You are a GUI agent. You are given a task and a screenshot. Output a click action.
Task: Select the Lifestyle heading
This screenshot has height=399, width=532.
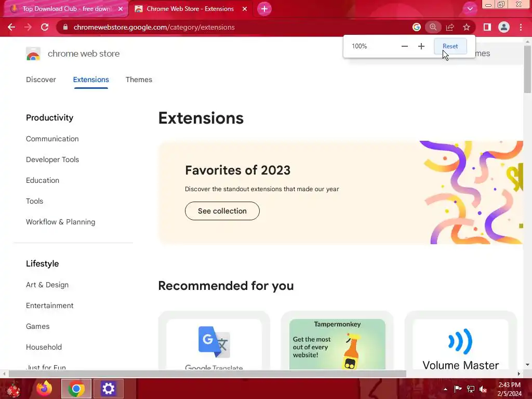(x=43, y=263)
